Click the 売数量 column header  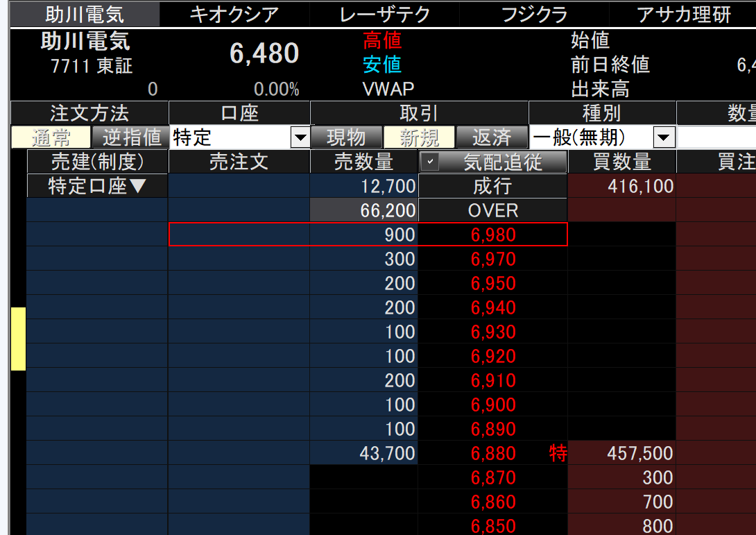[x=364, y=162]
